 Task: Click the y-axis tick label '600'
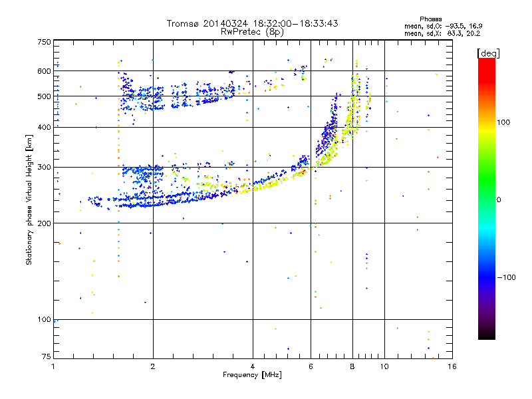[x=44, y=71]
